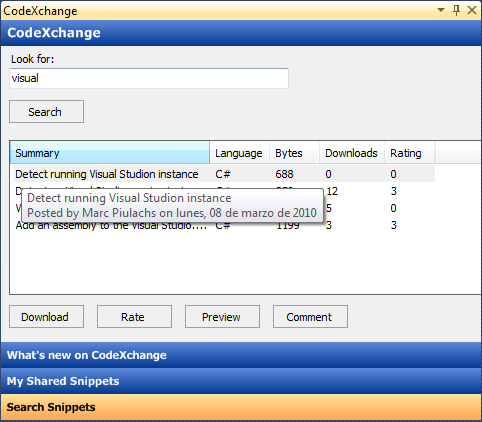The width and height of the screenshot is (482, 422).
Task: Click the Rate button
Action: [x=134, y=317]
